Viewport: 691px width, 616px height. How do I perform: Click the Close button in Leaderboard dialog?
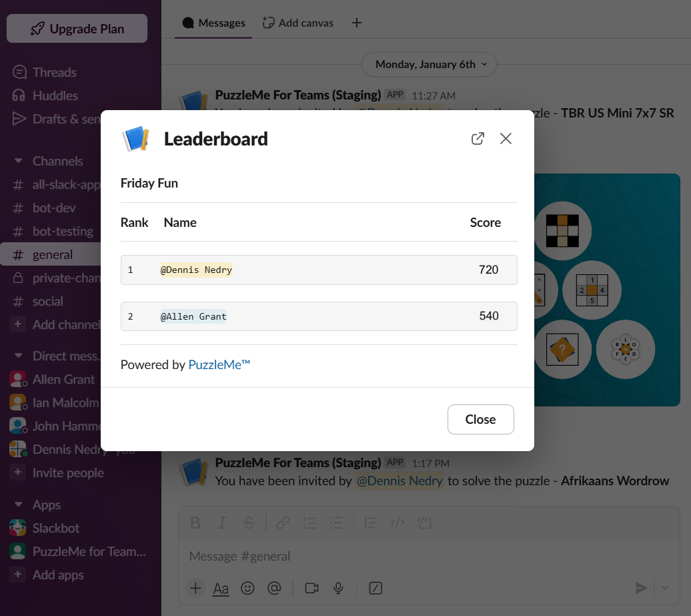480,419
